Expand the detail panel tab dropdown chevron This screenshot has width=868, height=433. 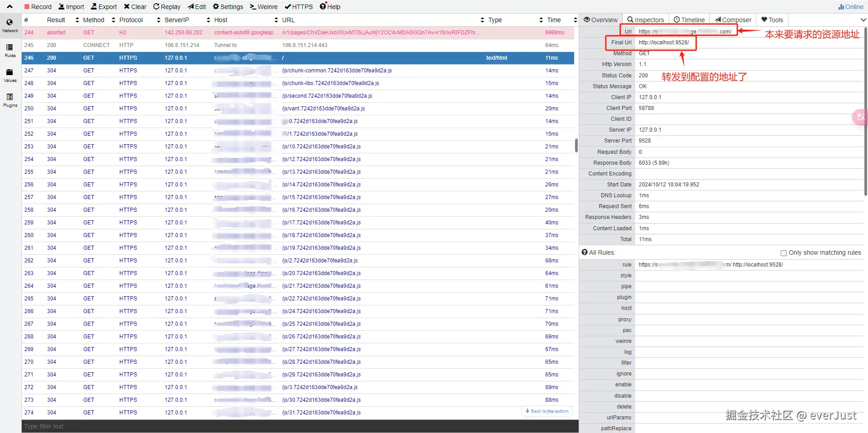click(x=863, y=20)
